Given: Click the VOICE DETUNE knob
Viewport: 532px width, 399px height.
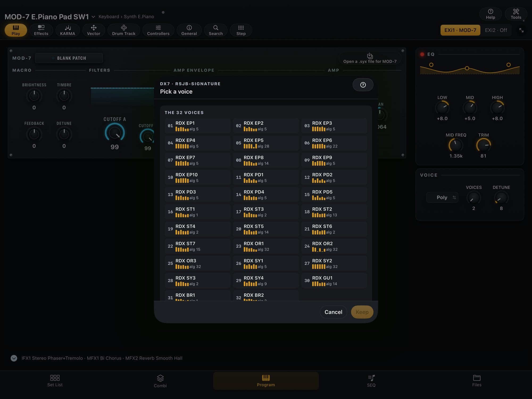Looking at the screenshot, I should click(501, 198).
